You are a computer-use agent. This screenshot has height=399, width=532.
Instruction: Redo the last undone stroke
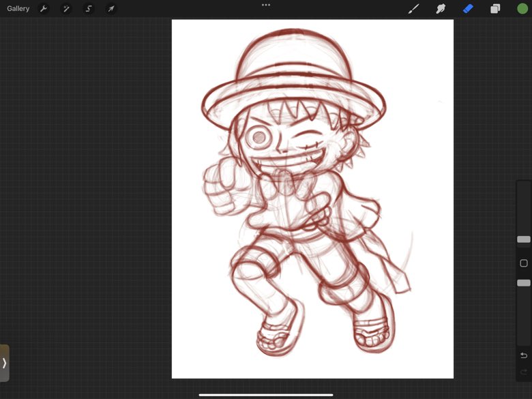point(524,372)
